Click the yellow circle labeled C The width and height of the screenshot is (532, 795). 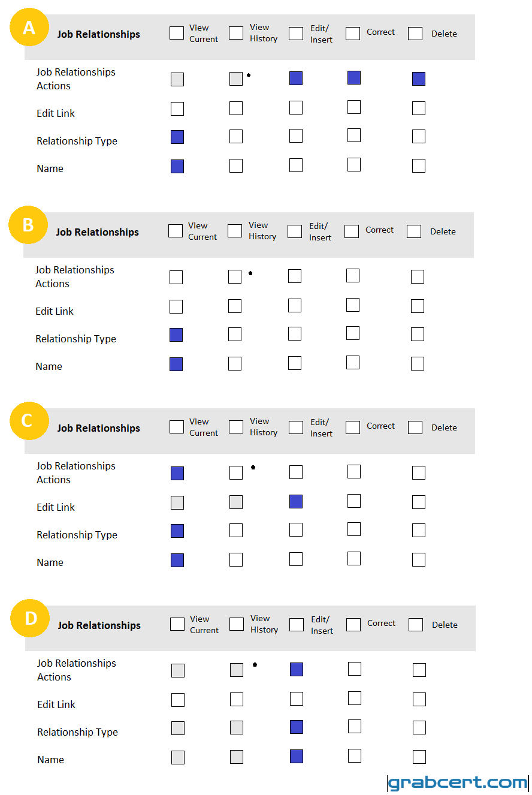click(x=29, y=421)
